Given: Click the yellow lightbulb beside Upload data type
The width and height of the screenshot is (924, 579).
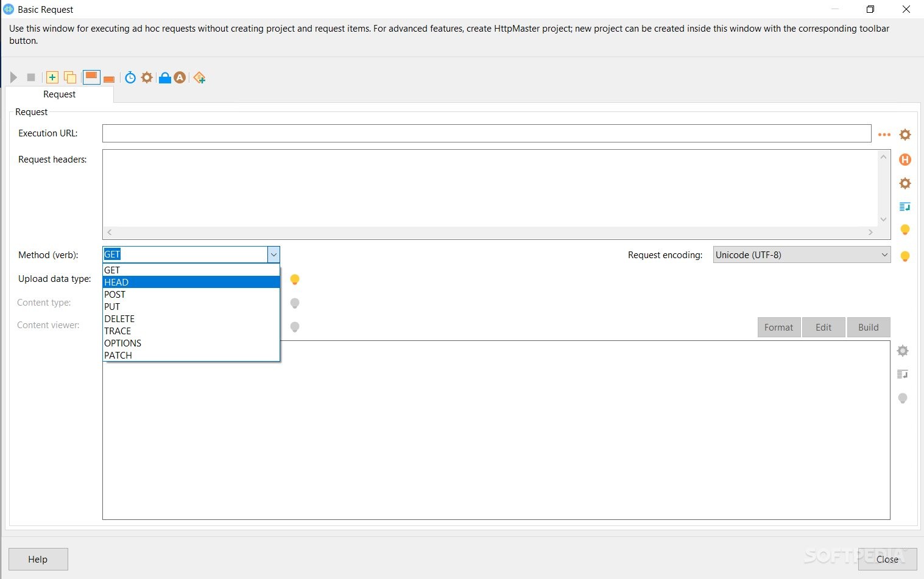Looking at the screenshot, I should (x=295, y=279).
